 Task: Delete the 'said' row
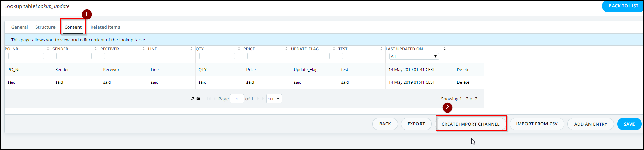click(463, 82)
